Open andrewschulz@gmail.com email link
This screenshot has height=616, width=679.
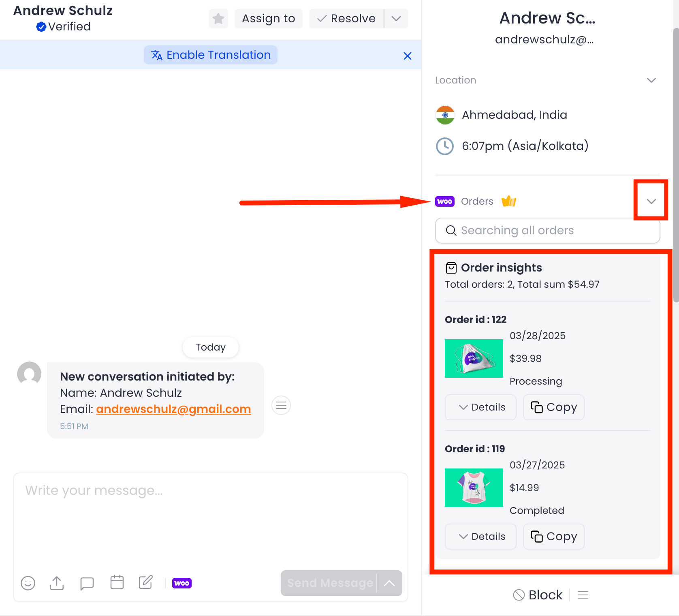(x=173, y=409)
